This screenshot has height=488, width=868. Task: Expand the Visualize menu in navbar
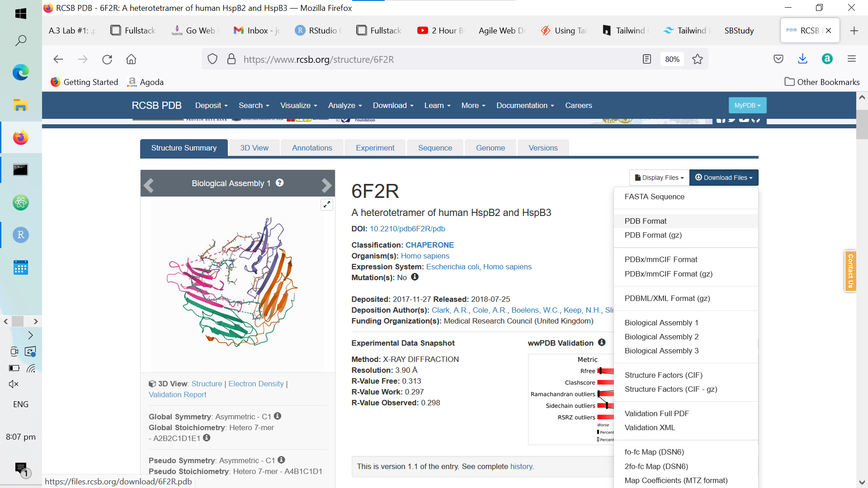(x=298, y=105)
